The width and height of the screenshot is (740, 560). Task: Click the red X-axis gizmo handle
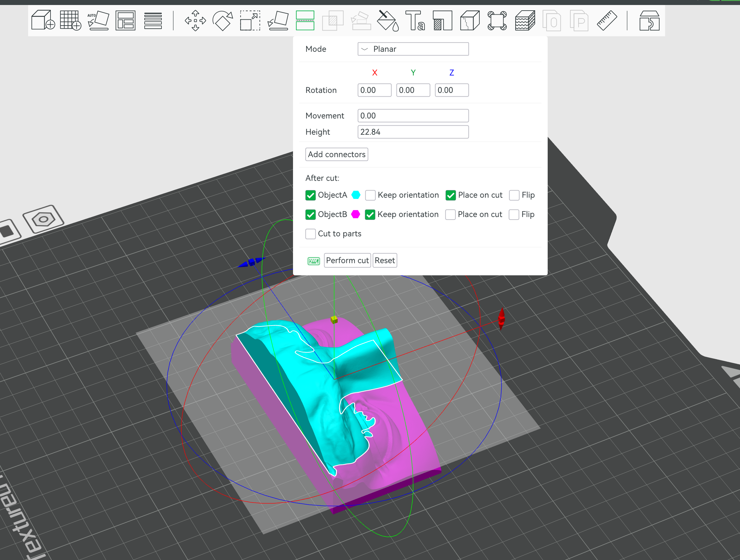tap(501, 319)
